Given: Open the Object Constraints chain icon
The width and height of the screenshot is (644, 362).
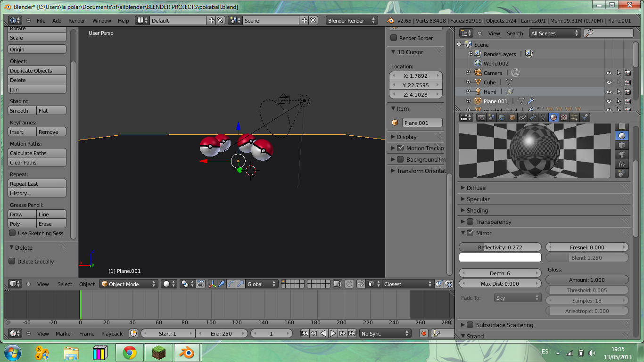Looking at the screenshot, I should coord(522,117).
